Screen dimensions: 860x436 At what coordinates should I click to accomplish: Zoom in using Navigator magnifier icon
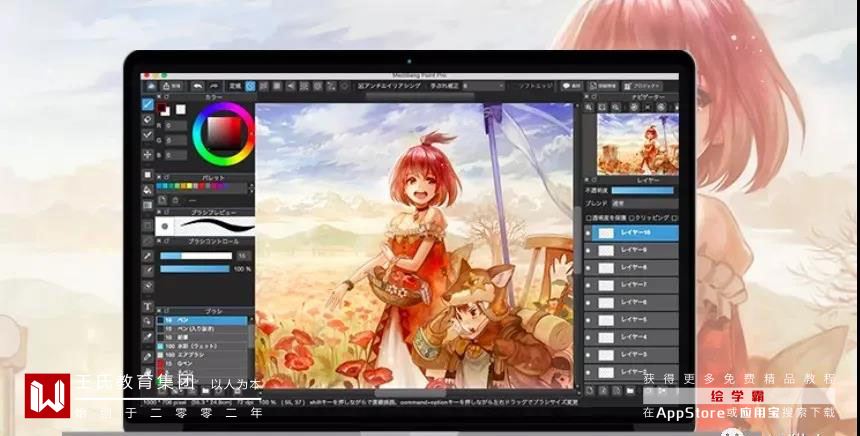click(x=589, y=107)
